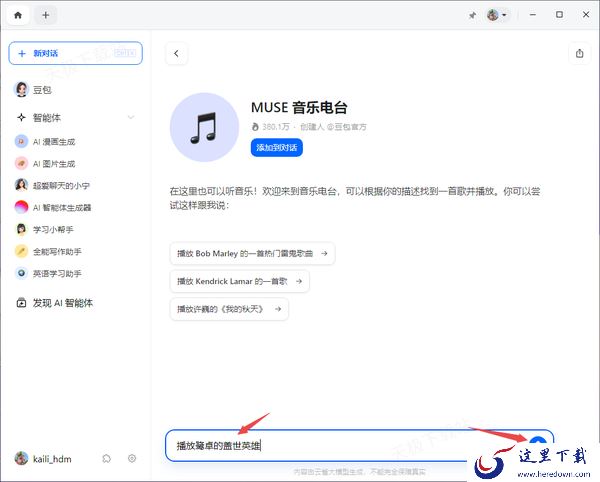Open a new tab with the plus icon
Image resolution: width=600 pixels, height=482 pixels.
(x=46, y=15)
